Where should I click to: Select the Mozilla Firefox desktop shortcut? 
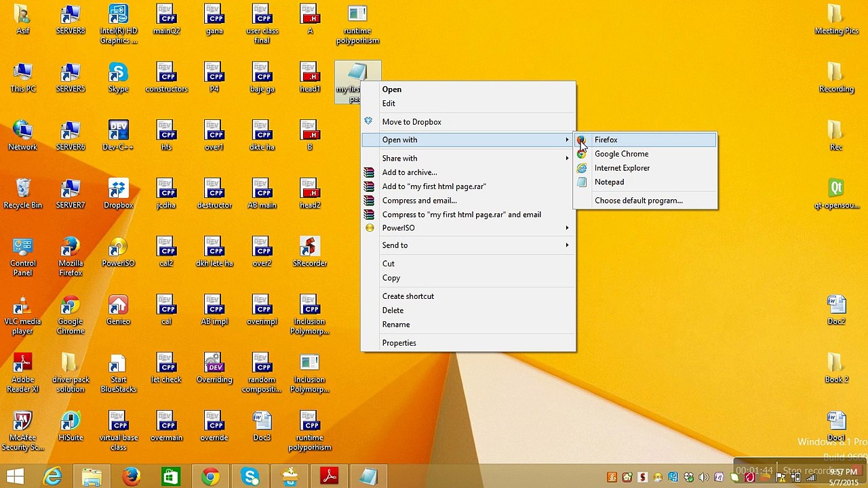coord(71,256)
